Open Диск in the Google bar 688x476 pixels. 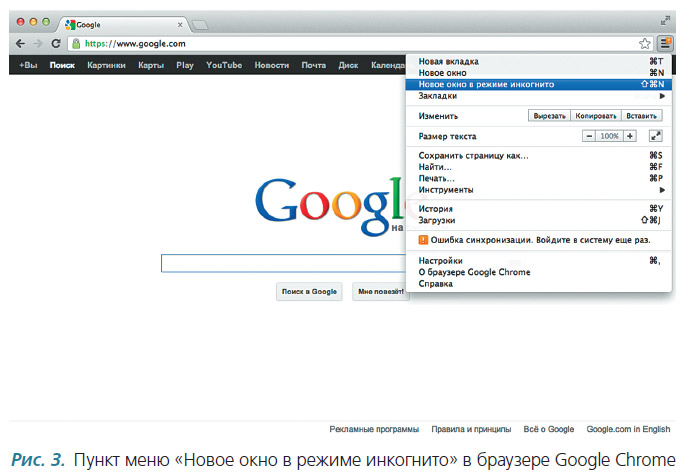pyautogui.click(x=348, y=65)
